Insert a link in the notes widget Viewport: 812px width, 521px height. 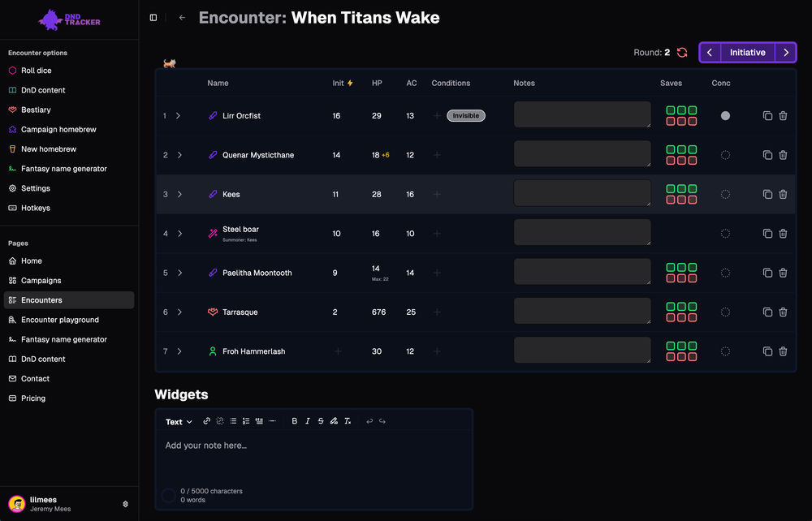[207, 421]
